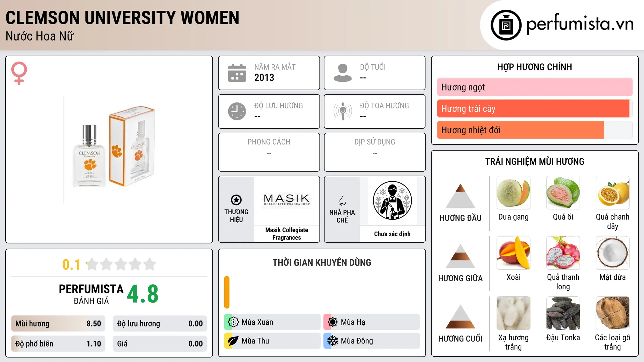Click the TRẢI NGHIỆM MÙI HƯƠNG heading
The image size is (644, 362).
click(x=535, y=162)
